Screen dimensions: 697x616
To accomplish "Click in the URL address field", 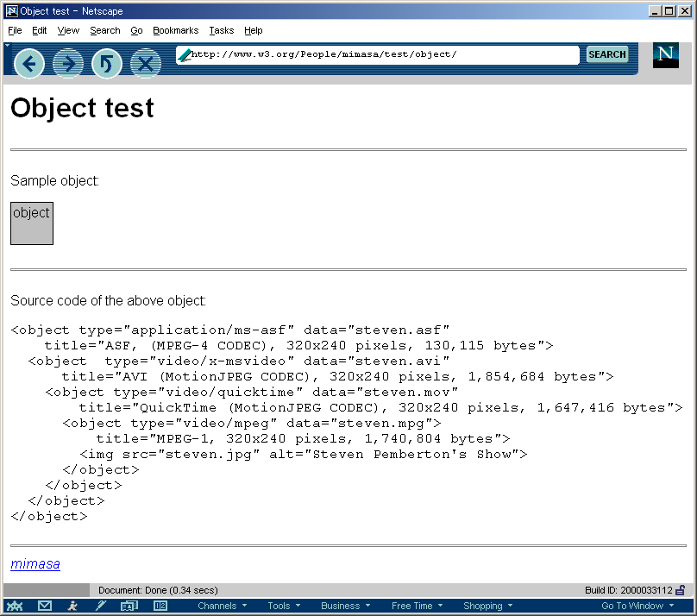I will [x=380, y=54].
